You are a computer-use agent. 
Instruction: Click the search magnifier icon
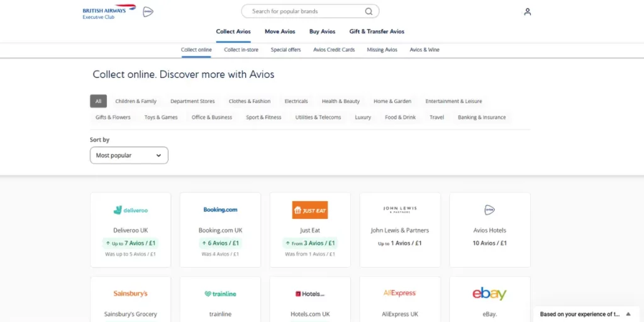coord(369,11)
